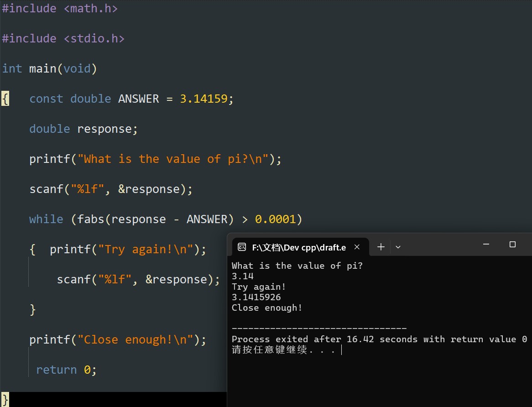Maximize the terminal window
This screenshot has height=407, width=532.
512,244
